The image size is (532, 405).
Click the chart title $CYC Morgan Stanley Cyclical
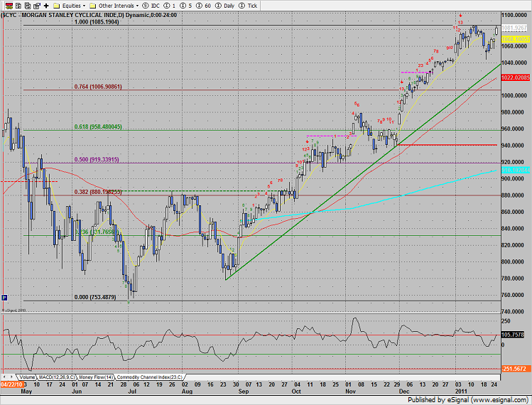[x=89, y=15]
